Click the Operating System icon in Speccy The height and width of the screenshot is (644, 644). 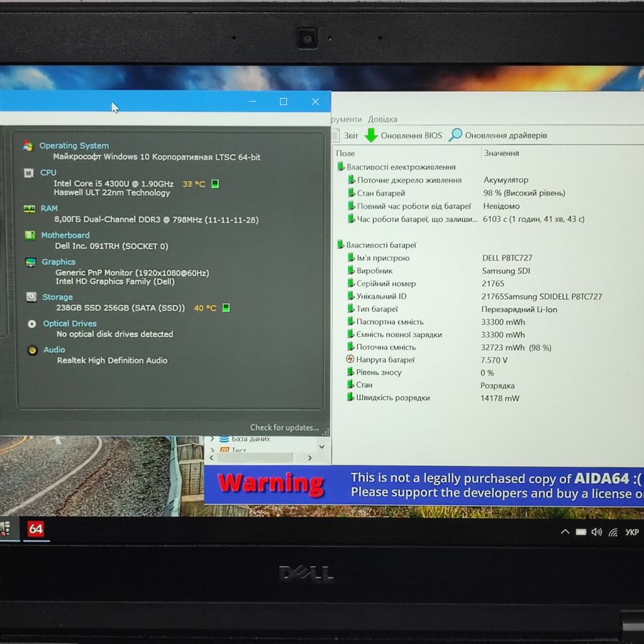click(28, 146)
